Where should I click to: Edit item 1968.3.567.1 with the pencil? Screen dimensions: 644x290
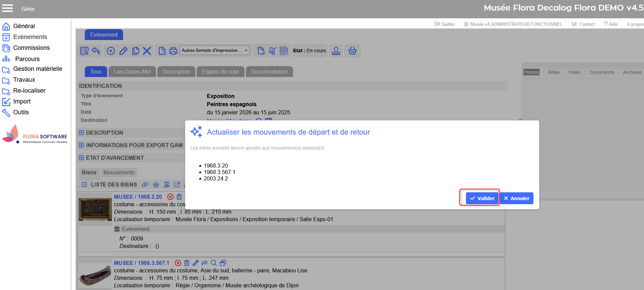(x=196, y=263)
